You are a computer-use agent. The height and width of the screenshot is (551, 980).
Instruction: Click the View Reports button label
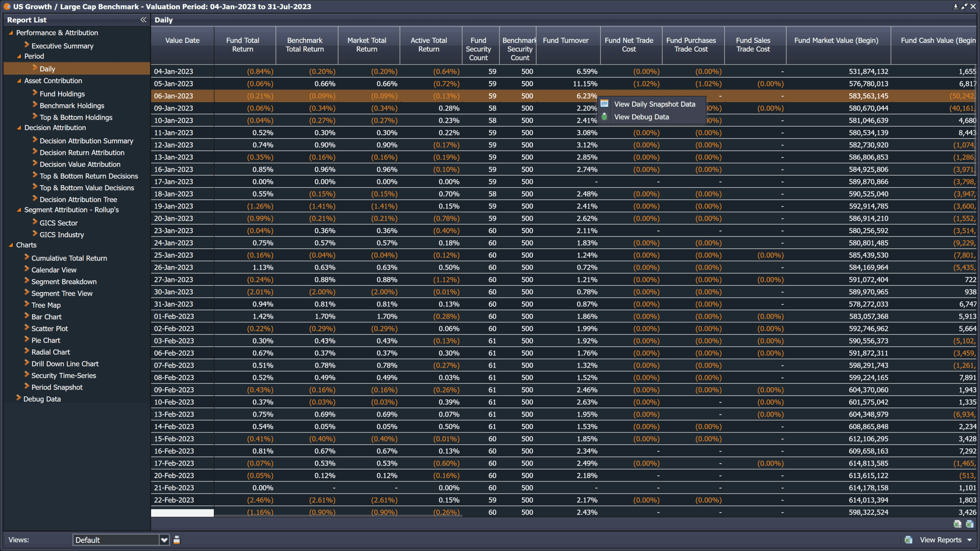(941, 540)
